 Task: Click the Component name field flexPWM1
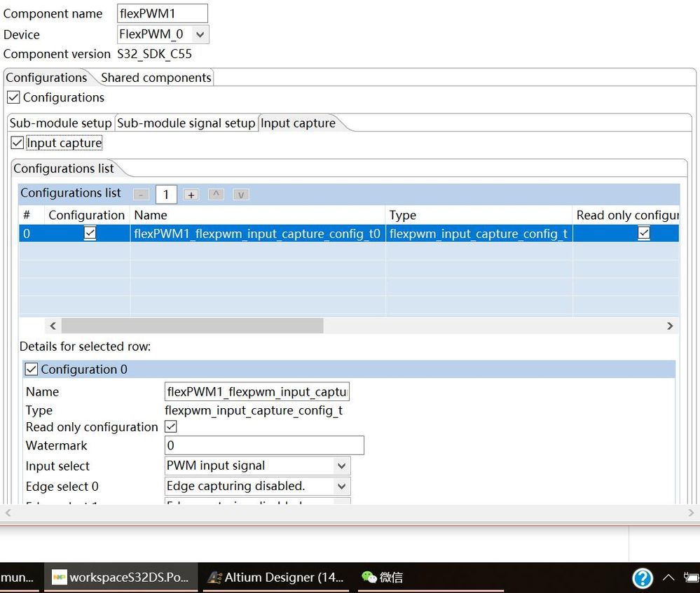[163, 13]
